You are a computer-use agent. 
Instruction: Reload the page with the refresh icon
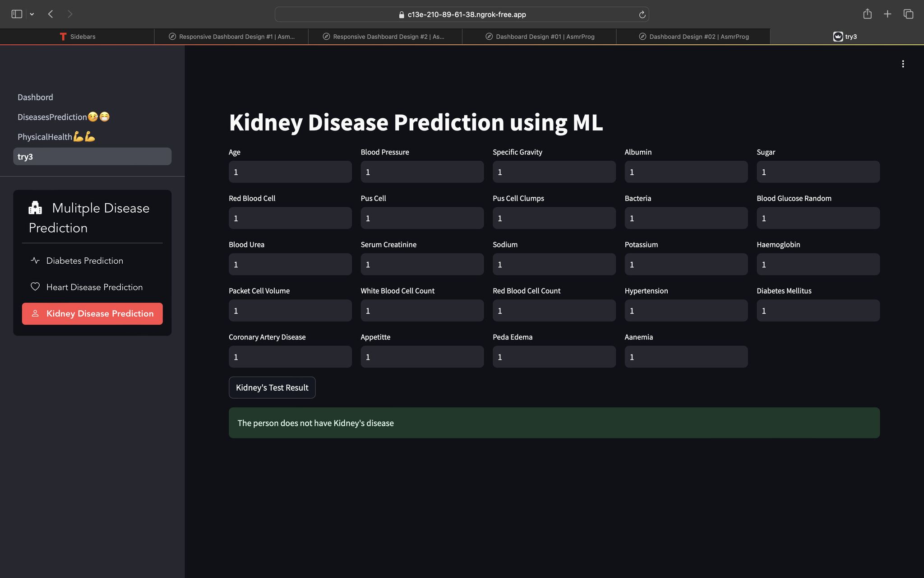pos(642,14)
